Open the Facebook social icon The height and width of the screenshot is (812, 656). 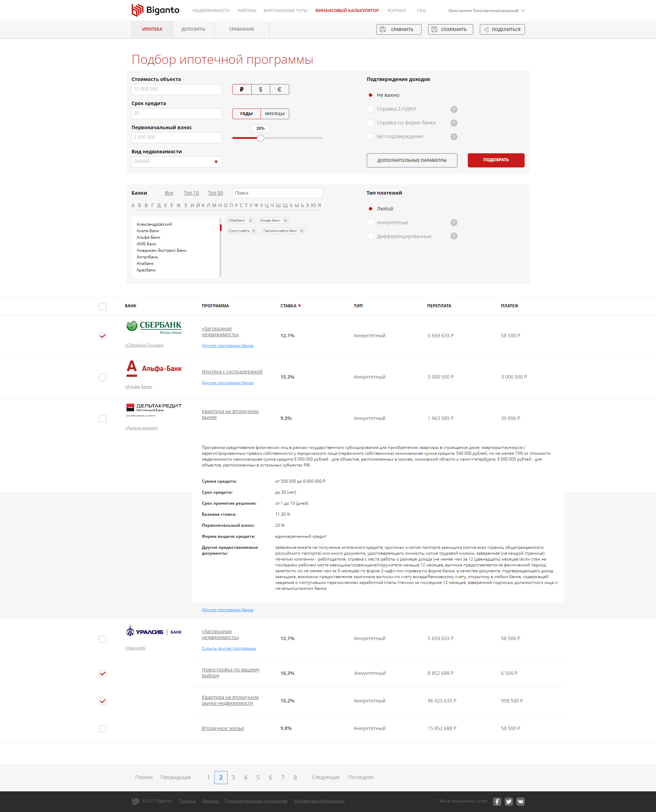click(x=497, y=801)
